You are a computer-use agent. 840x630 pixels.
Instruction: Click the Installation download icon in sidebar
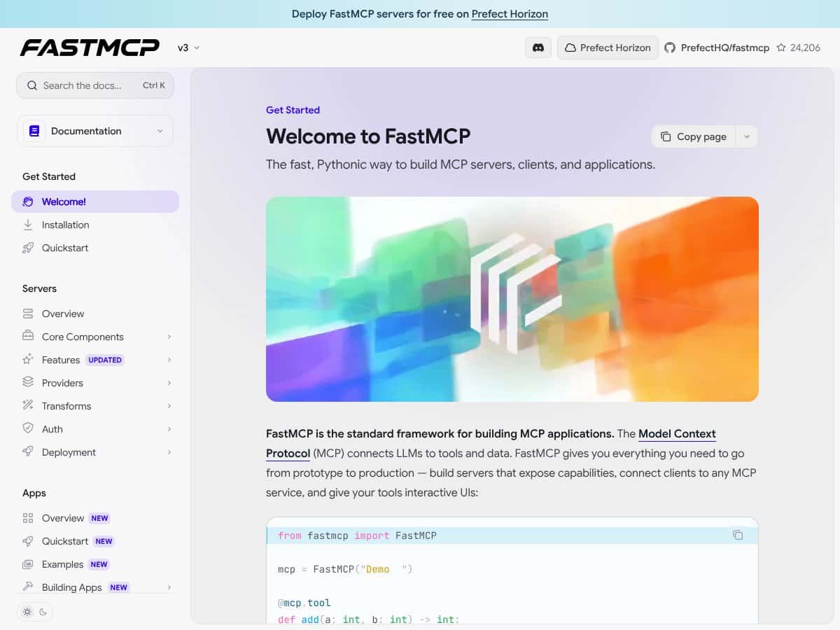click(28, 225)
